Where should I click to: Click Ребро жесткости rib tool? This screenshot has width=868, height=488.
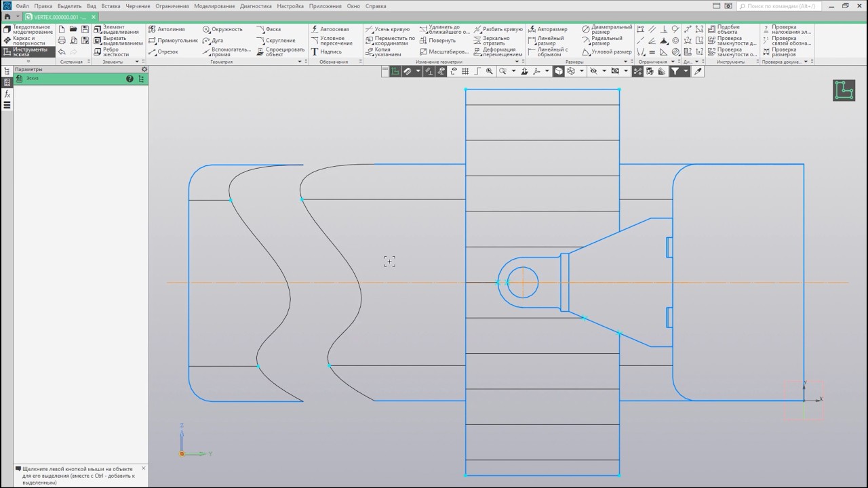(x=111, y=52)
